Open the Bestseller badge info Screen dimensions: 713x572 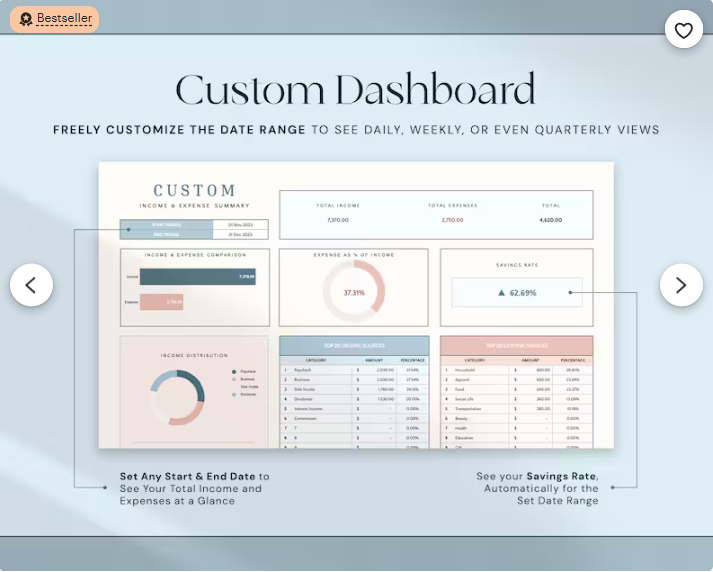click(x=55, y=19)
